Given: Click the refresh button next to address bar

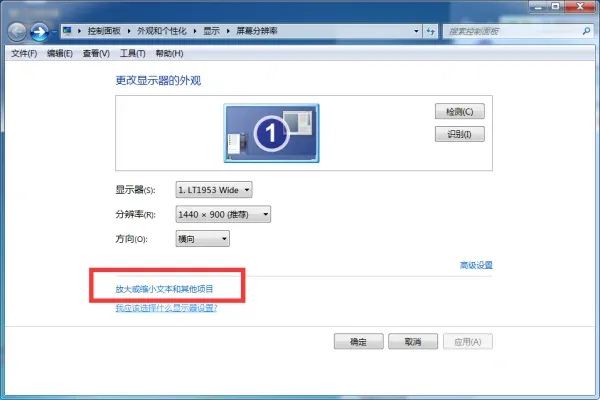Looking at the screenshot, I should pyautogui.click(x=431, y=31).
